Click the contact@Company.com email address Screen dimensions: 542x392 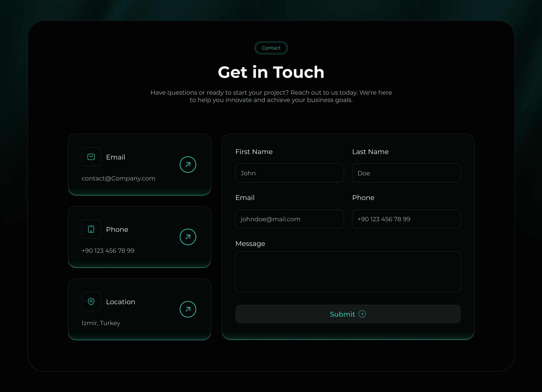(118, 178)
